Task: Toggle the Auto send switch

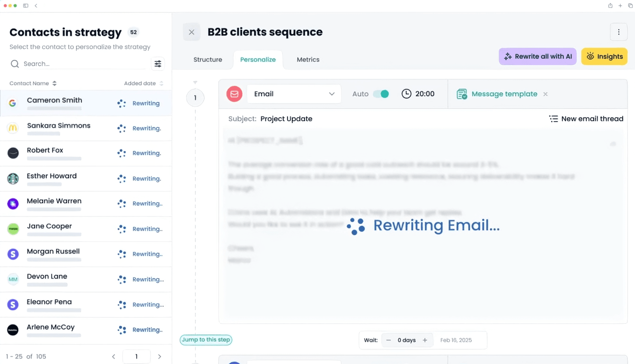Action: tap(381, 94)
